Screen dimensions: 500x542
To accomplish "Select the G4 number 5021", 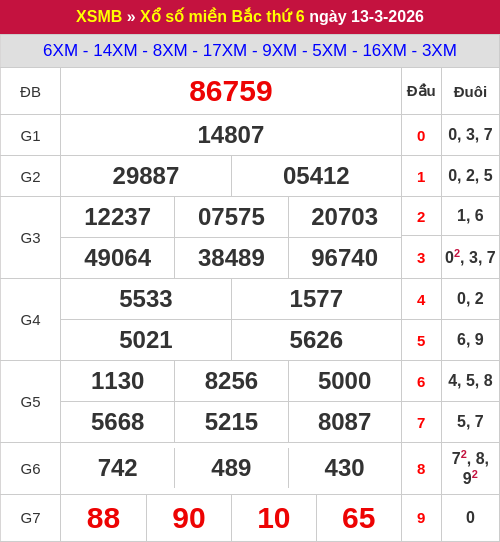I will point(146,340).
